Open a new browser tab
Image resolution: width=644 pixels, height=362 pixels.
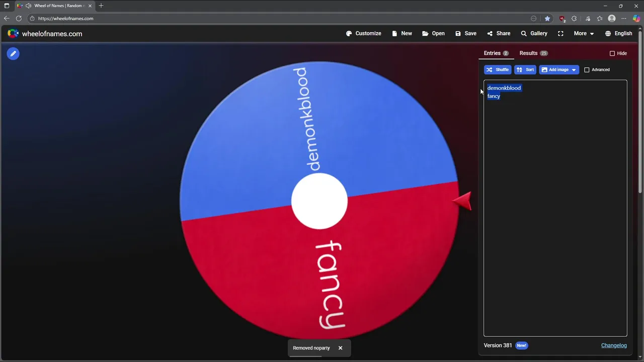(x=101, y=6)
